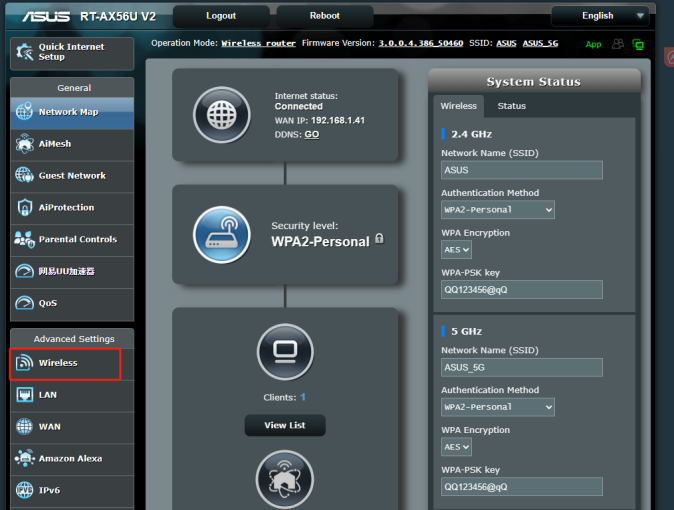Click the Wireless signal icon in sidebar
Viewport: 674px width, 510px height.
[x=25, y=363]
